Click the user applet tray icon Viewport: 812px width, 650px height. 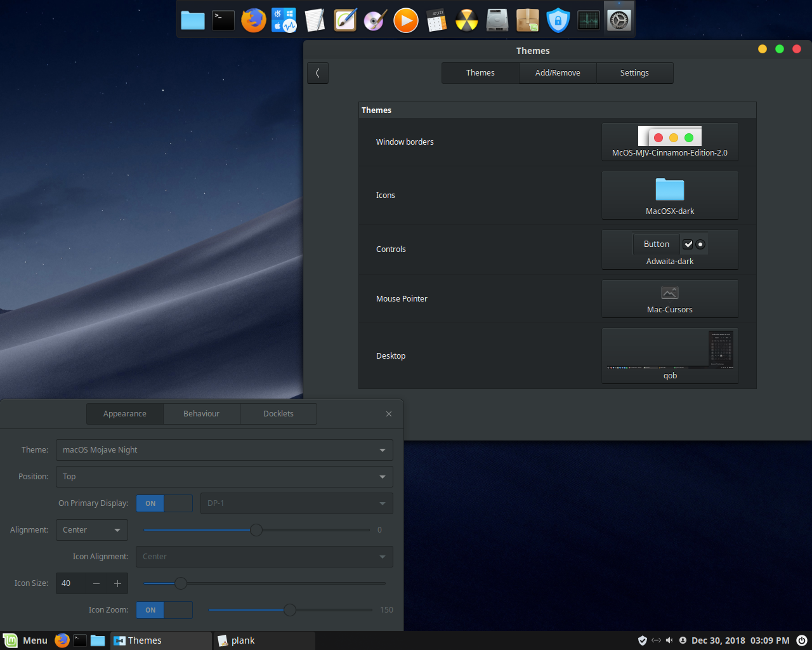point(683,640)
